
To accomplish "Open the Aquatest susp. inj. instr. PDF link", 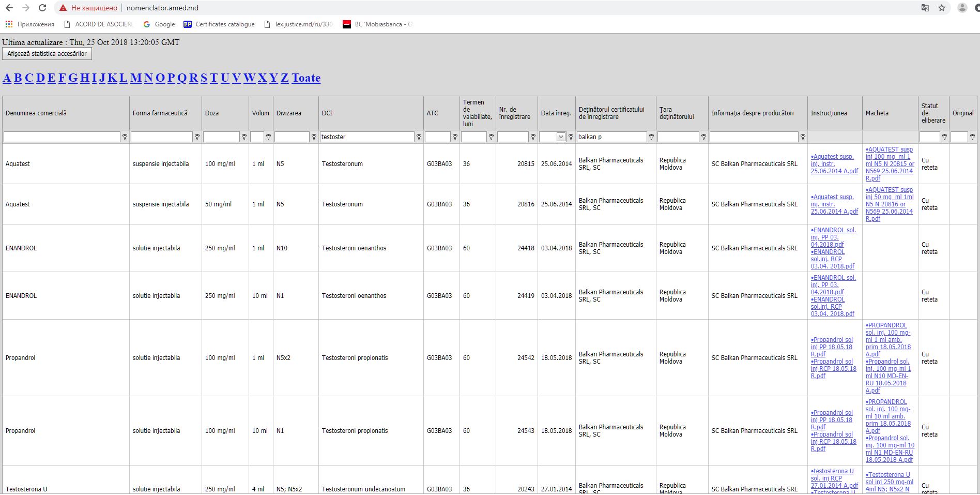I will click(834, 163).
